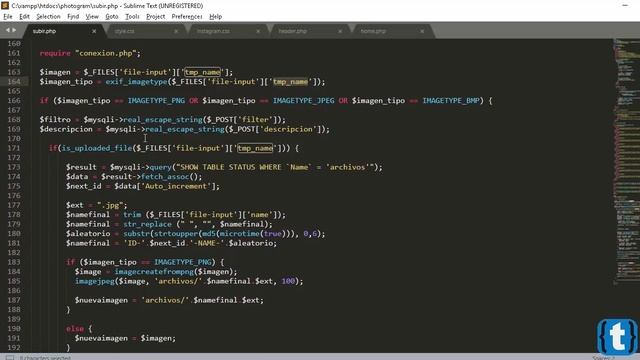Click the "conexion.php" string
This screenshot has width=640, height=360.
tap(106, 53)
